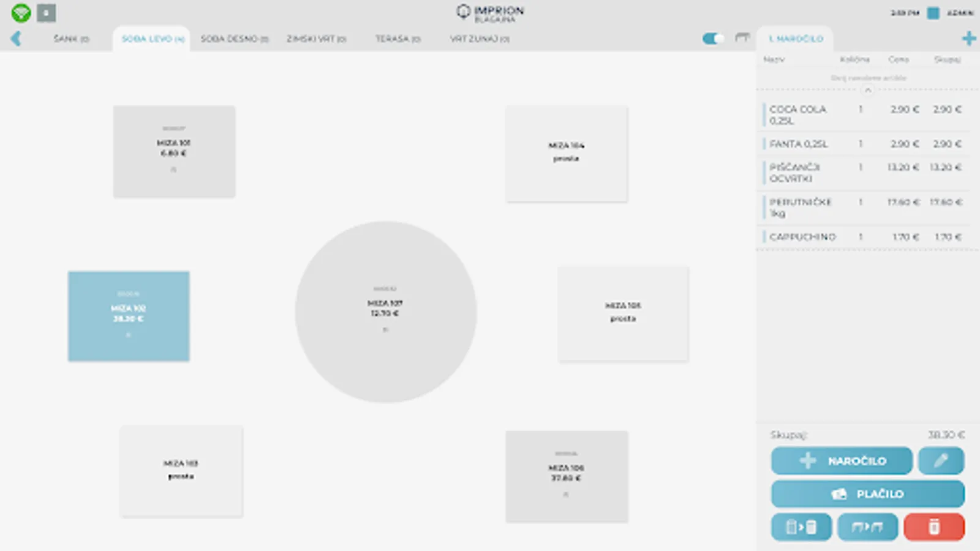980x551 pixels.
Task: Switch the table view toggle off
Action: 712,38
